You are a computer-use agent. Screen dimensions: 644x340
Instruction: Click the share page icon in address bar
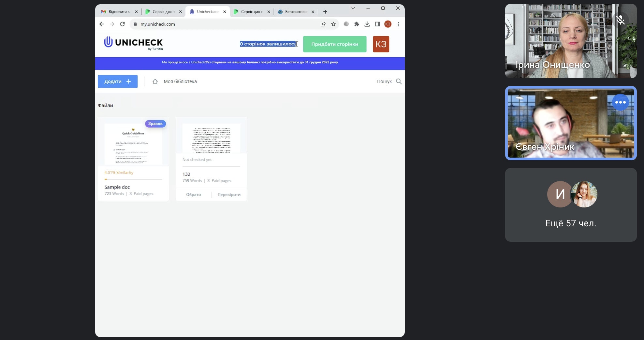point(323,24)
